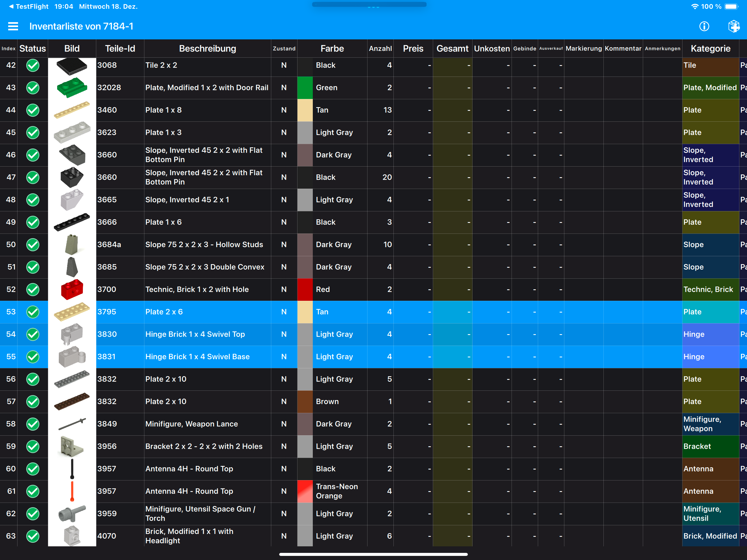Open the Slope 75 Hollow Studs image
The image size is (747, 560).
pos(72,244)
